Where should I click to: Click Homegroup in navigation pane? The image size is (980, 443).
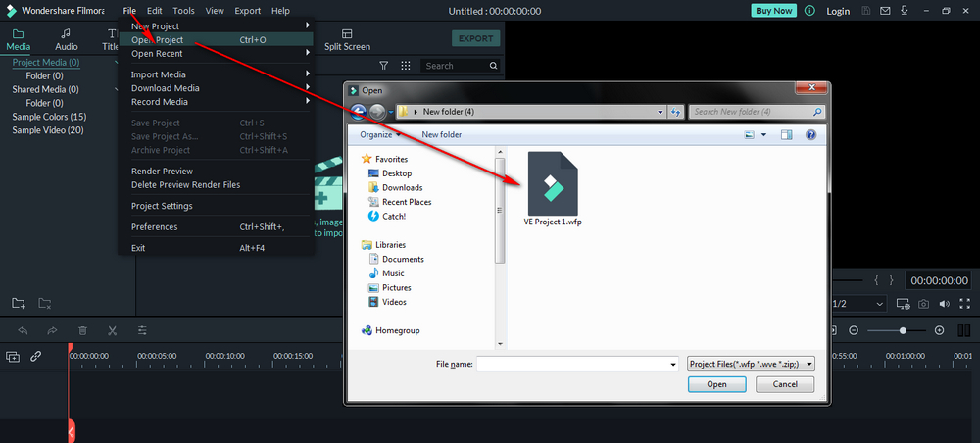coord(391,330)
